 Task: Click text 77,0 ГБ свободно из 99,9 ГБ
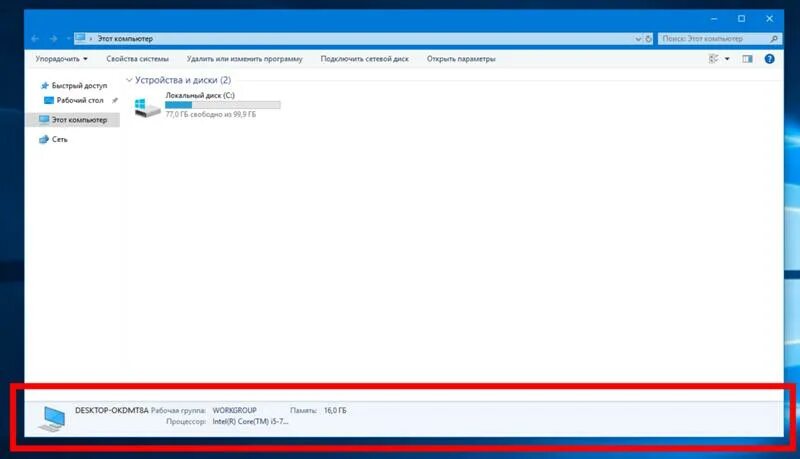tap(210, 115)
